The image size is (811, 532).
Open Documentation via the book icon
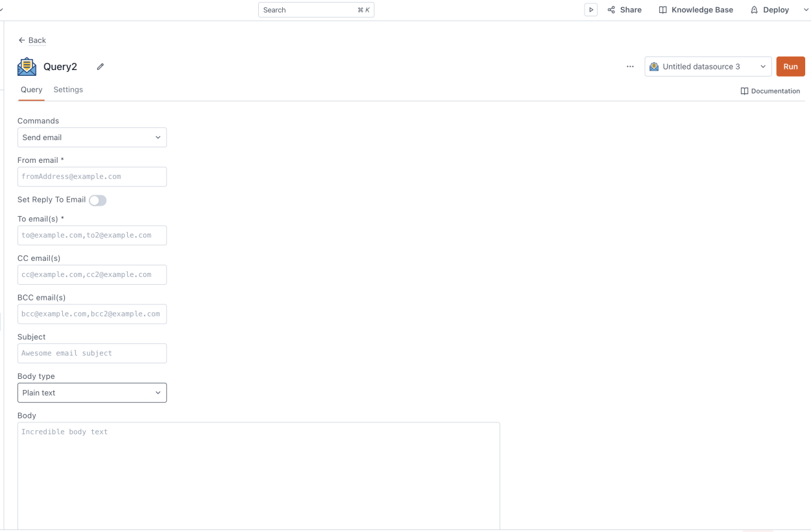pyautogui.click(x=744, y=91)
